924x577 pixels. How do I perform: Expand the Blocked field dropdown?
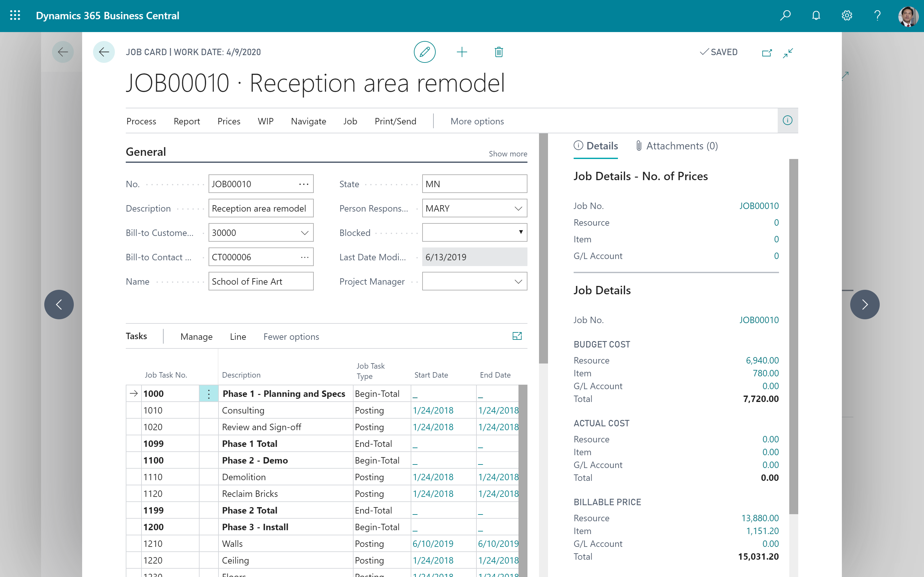(x=521, y=232)
